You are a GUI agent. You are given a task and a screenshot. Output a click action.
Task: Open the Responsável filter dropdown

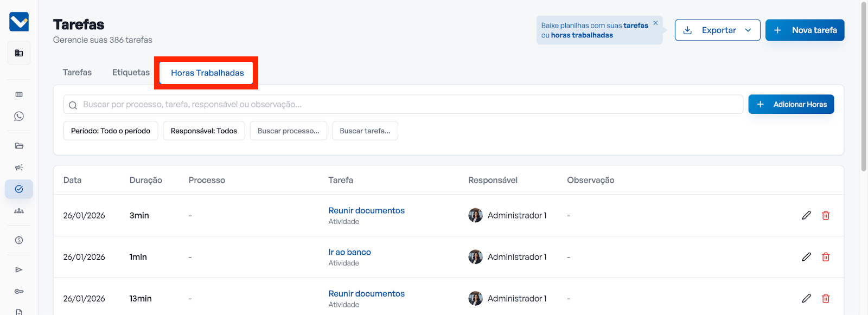pos(204,131)
